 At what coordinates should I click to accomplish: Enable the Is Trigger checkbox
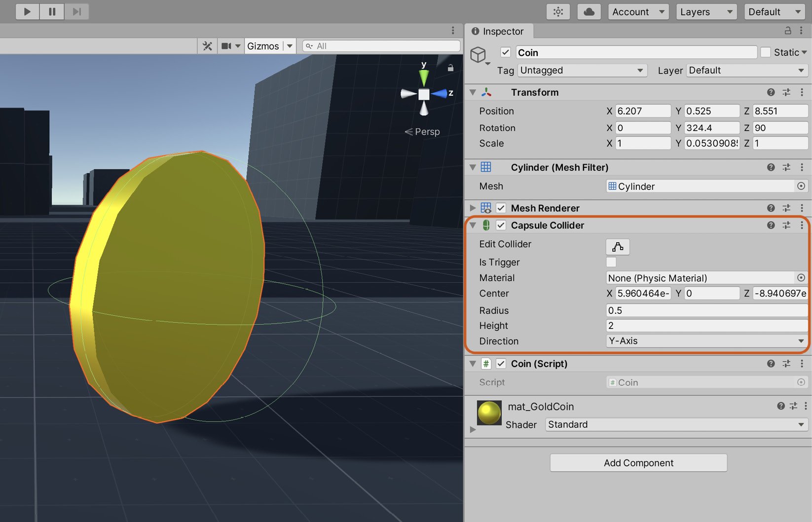point(611,262)
